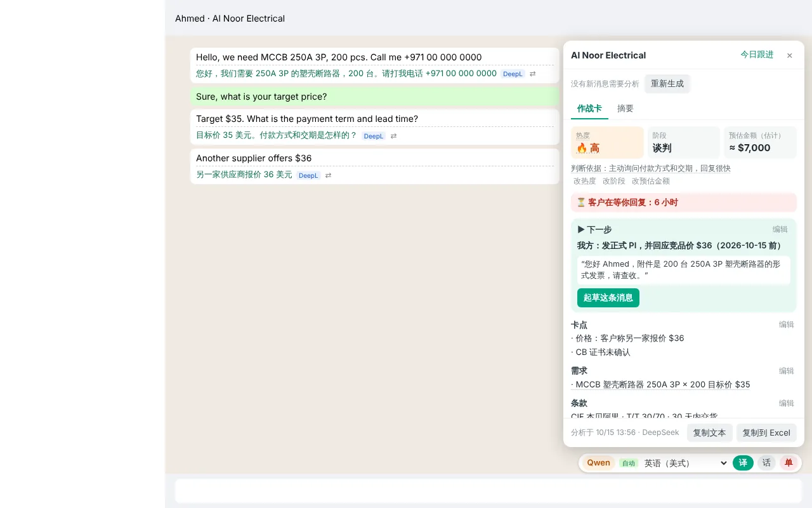
Task: Click DeepL badge on payment term translation
Action: pos(373,136)
